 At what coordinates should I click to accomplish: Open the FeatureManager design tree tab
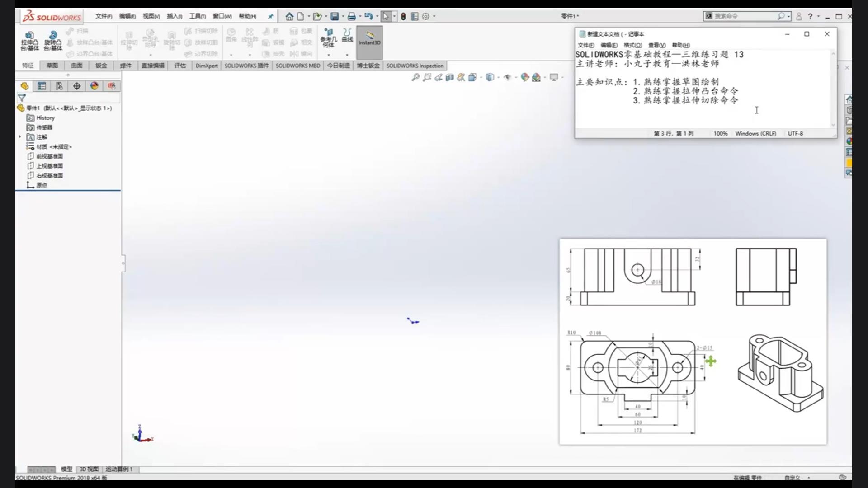point(24,86)
